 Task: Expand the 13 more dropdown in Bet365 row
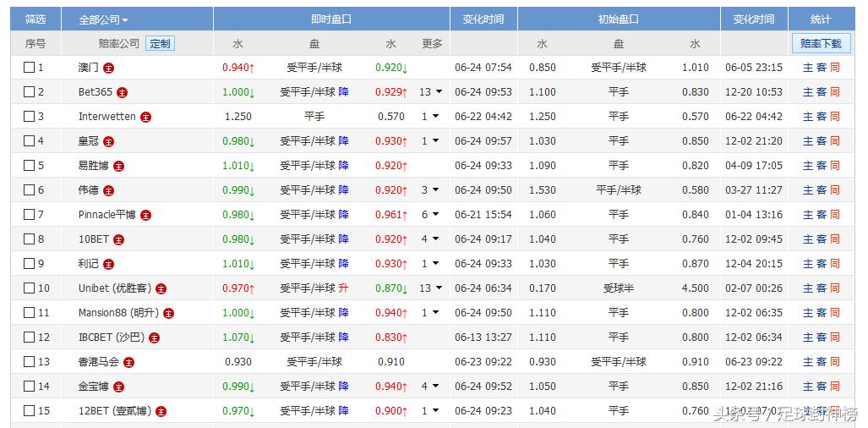(431, 92)
